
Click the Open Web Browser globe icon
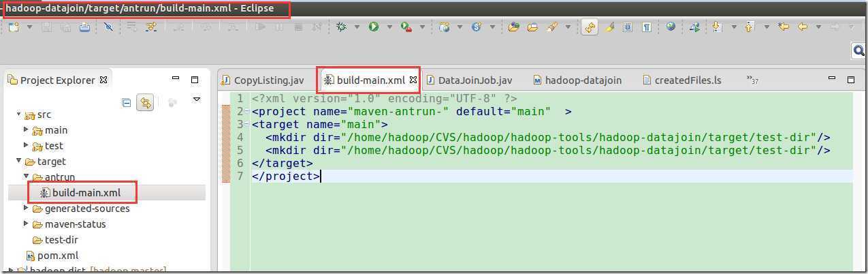[x=671, y=27]
